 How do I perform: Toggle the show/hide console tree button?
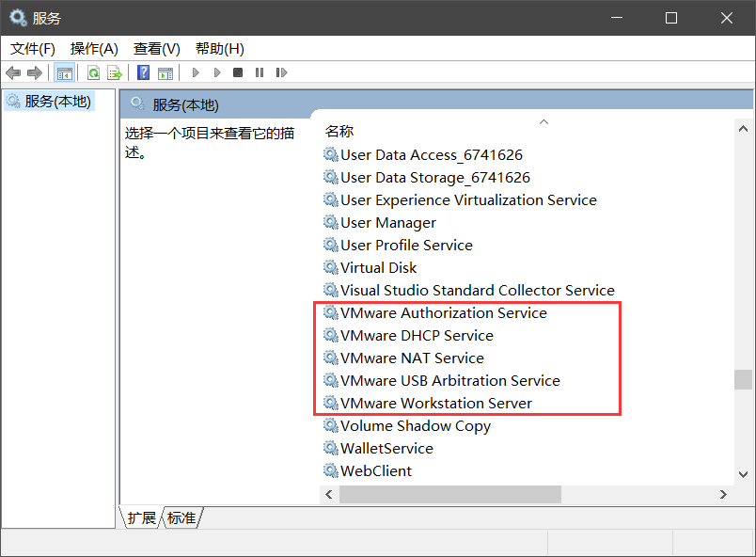click(x=64, y=72)
